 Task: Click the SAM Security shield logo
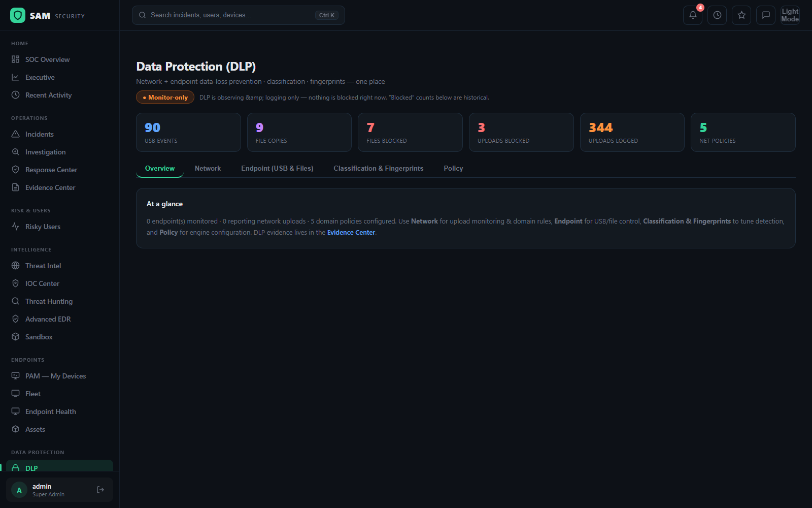(18, 15)
